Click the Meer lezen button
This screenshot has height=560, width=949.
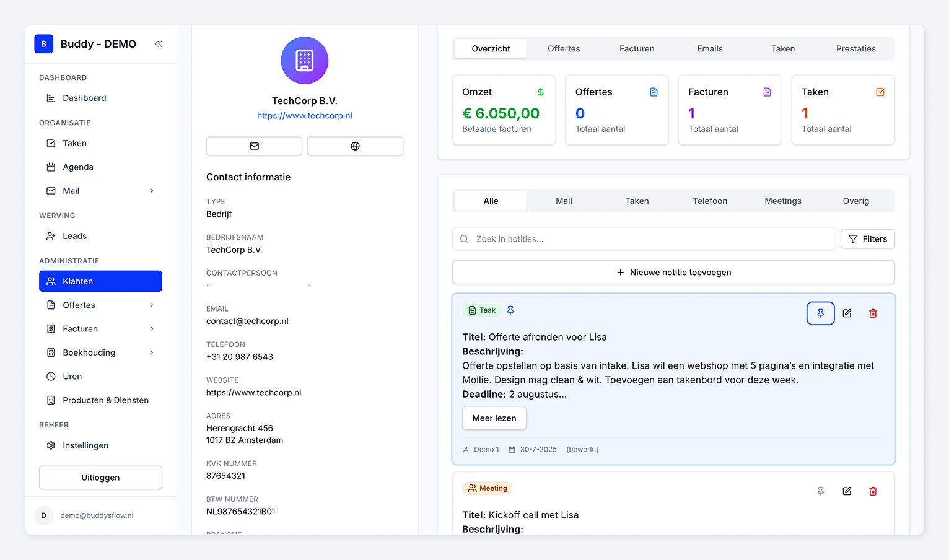pyautogui.click(x=494, y=418)
